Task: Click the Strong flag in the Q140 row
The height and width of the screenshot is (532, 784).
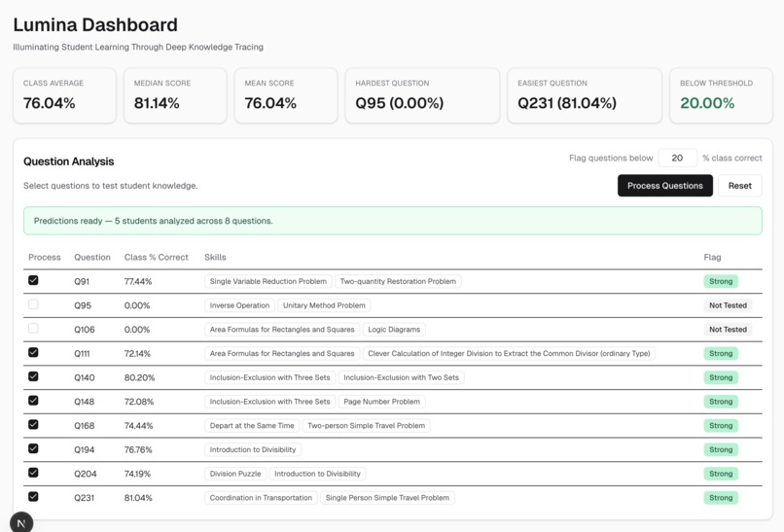Action: point(721,377)
